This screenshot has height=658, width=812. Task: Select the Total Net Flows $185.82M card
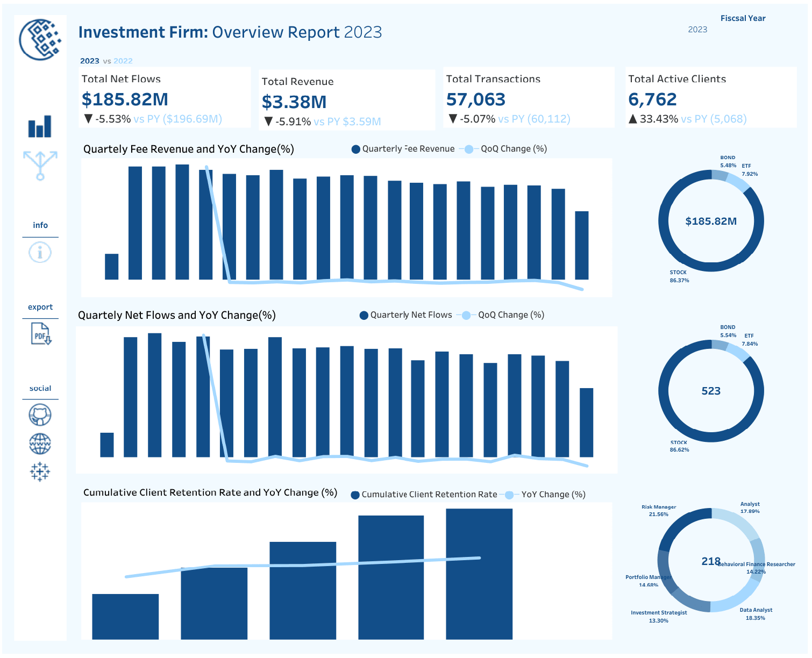pyautogui.click(x=165, y=98)
